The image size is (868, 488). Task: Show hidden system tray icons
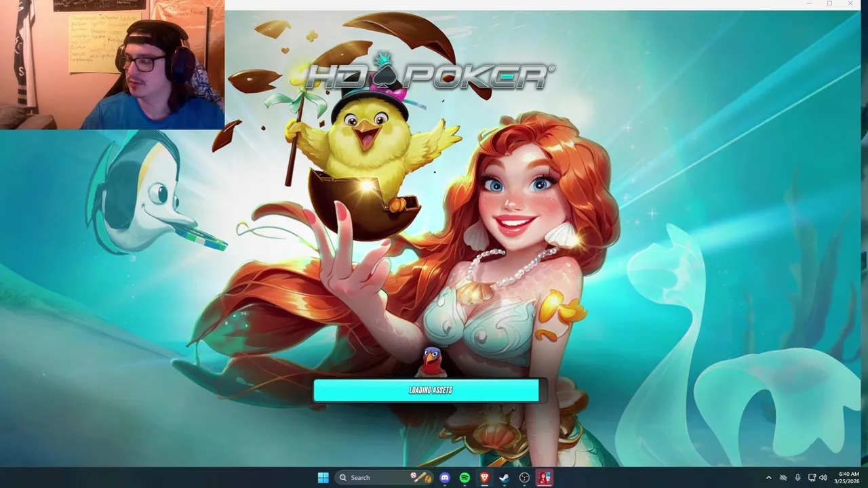tap(768, 478)
